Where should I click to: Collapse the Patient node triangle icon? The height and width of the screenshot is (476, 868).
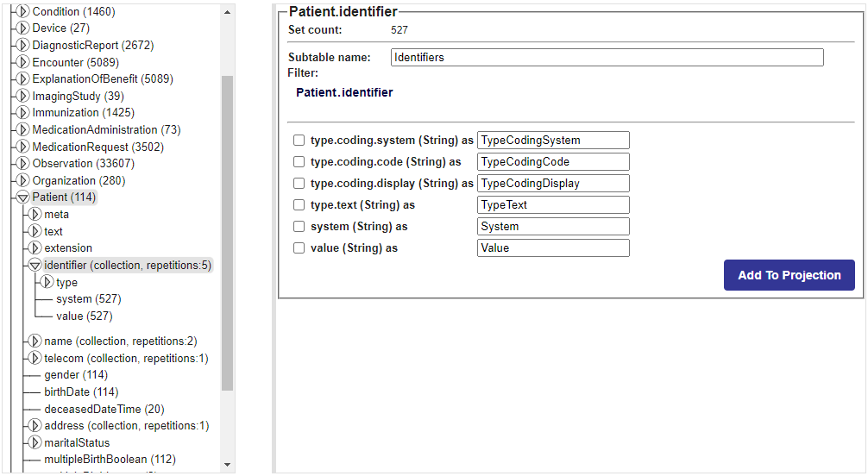tap(22, 197)
